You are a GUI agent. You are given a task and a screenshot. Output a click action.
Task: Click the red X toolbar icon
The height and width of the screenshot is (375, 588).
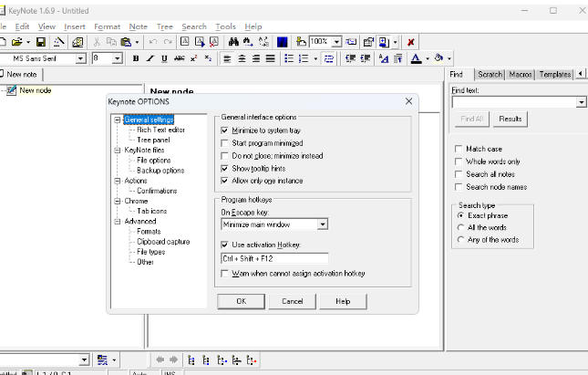[x=411, y=42]
